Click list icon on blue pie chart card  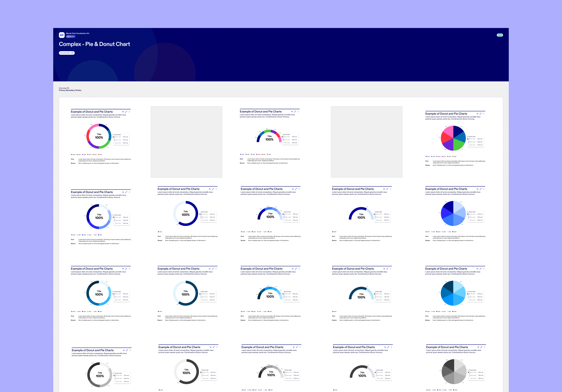coord(477,189)
